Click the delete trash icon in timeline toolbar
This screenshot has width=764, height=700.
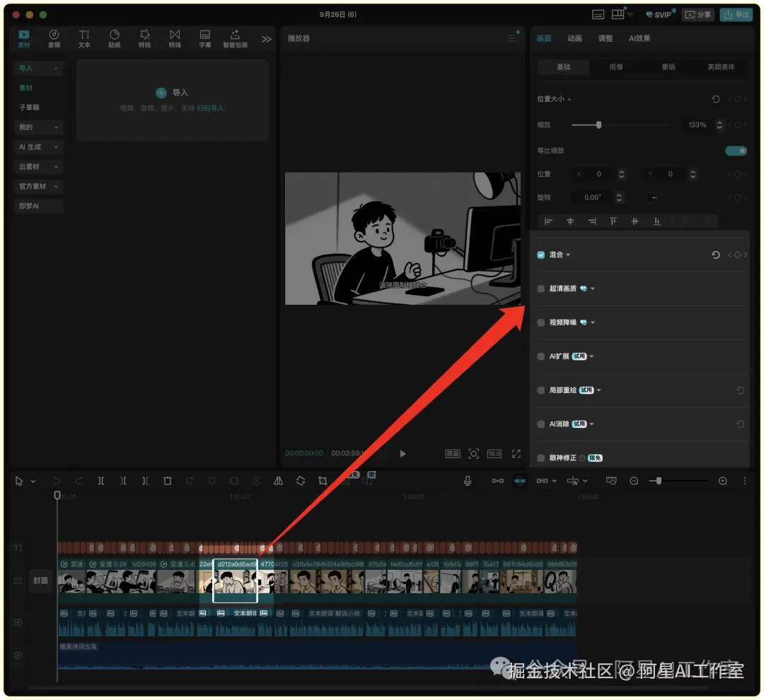tap(167, 481)
